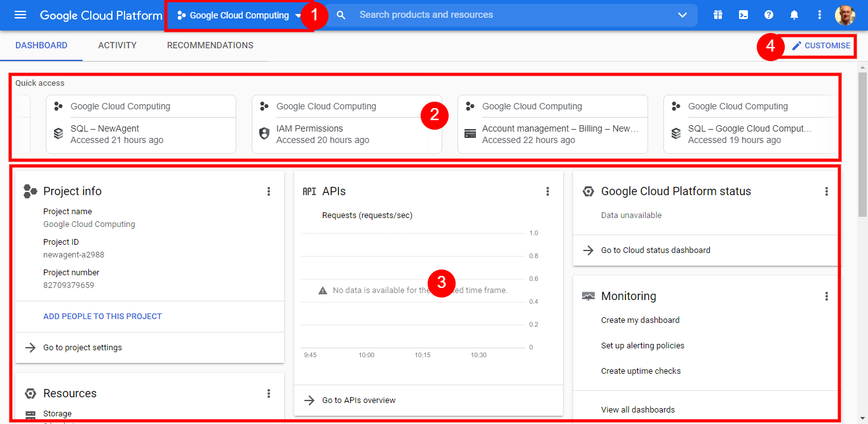Expand the search bar dropdown chevron
Image resolution: width=868 pixels, height=424 pixels.
683,15
